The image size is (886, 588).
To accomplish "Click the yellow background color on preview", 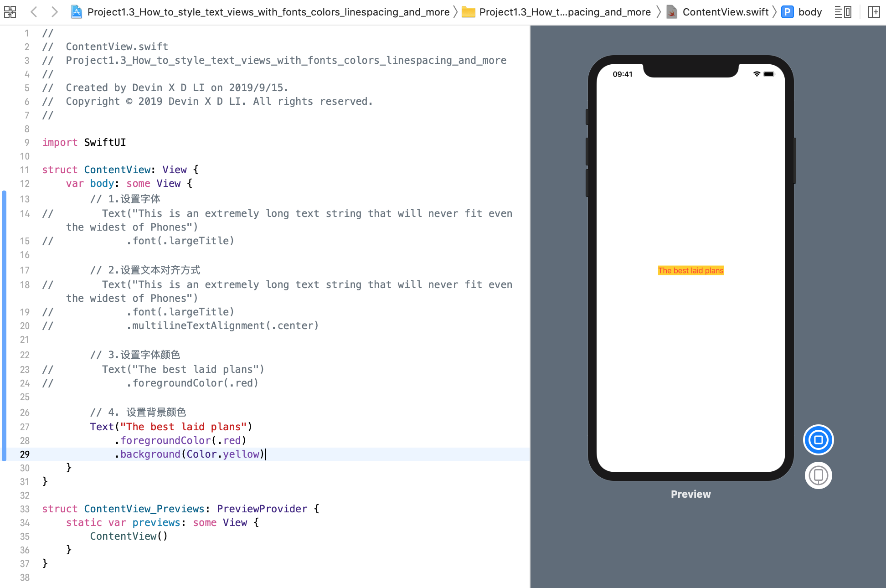I will (690, 270).
